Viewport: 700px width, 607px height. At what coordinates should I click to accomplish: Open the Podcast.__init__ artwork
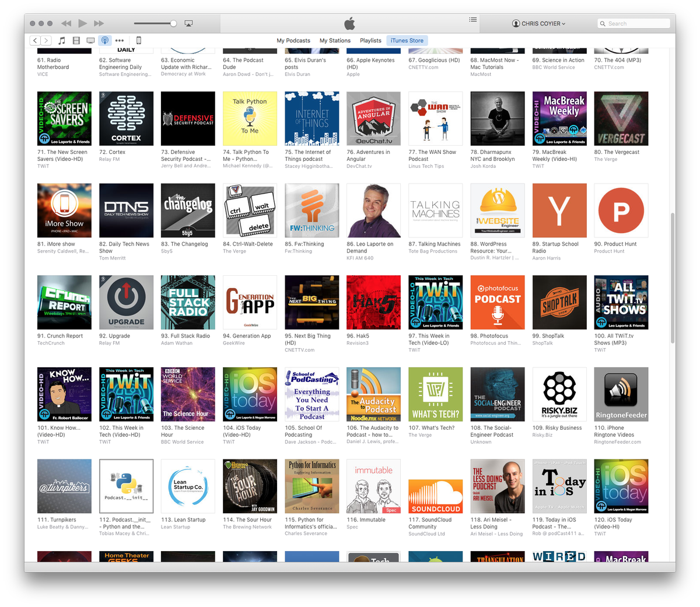point(126,486)
